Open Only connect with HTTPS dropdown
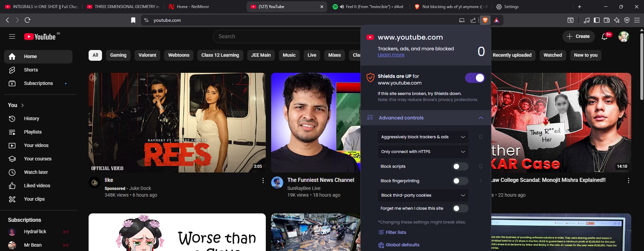Image resolution: width=644 pixels, height=251 pixels. click(x=423, y=152)
